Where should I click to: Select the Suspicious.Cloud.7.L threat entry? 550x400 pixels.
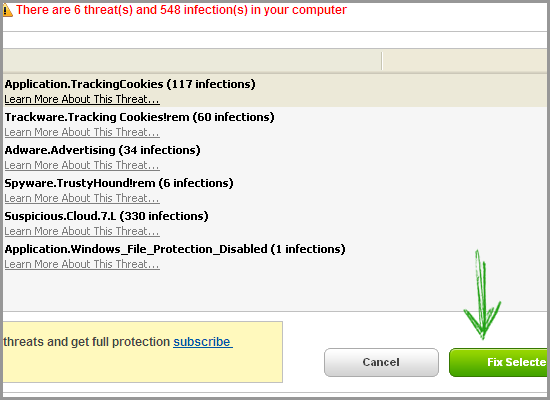[106, 216]
